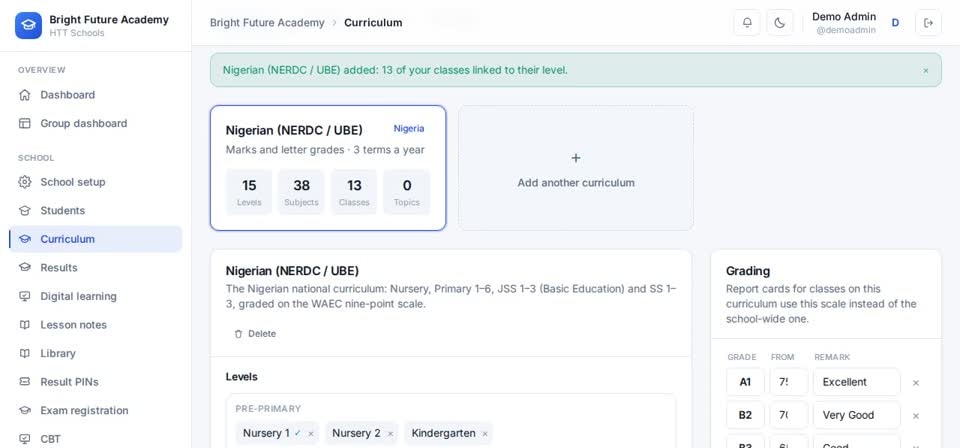Remove Kindergarten level with its x

pyautogui.click(x=485, y=434)
